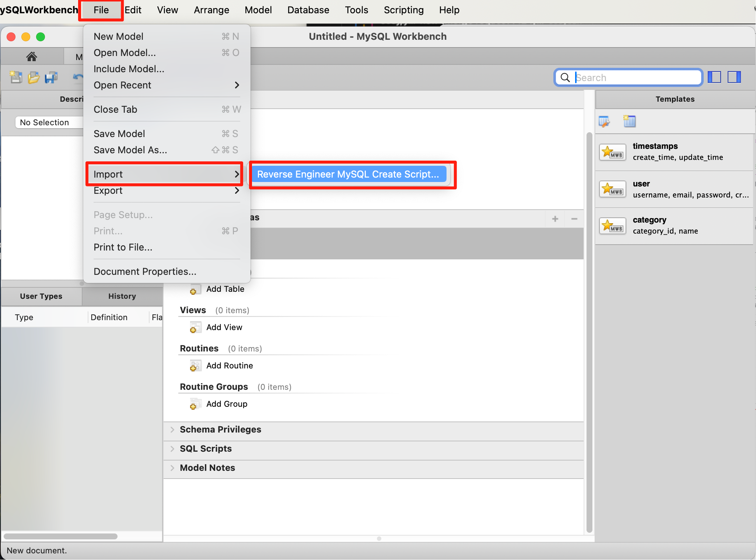This screenshot has width=756, height=560.
Task: Open the Edit menu
Action: pos(133,10)
